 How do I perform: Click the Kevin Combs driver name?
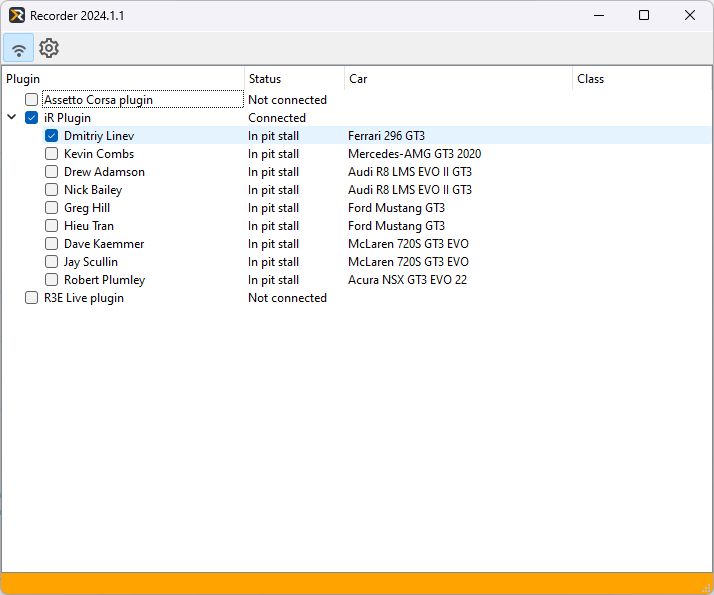point(99,154)
